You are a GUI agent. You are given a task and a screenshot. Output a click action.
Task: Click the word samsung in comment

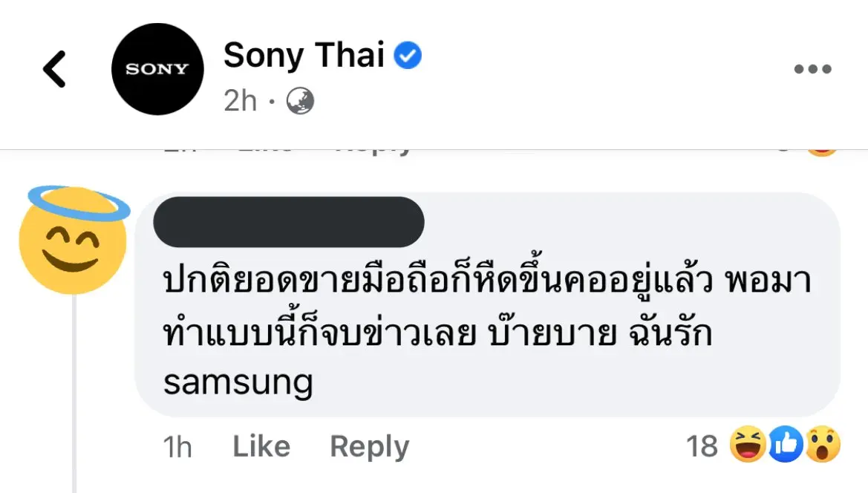[238, 382]
